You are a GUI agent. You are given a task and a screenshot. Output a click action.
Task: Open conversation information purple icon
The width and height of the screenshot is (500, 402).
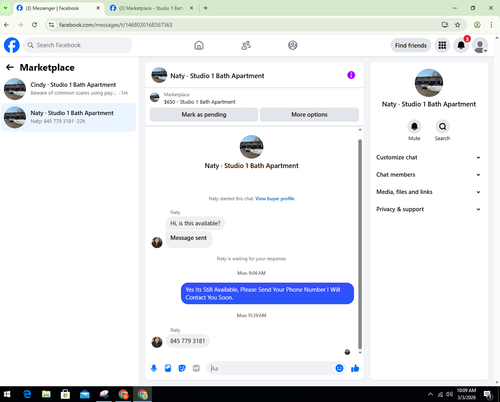(351, 75)
